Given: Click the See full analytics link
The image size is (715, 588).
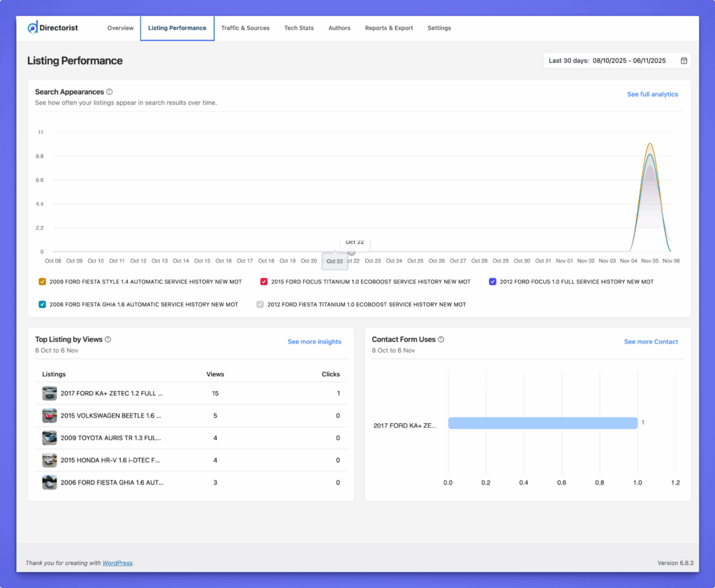Looking at the screenshot, I should click(652, 94).
